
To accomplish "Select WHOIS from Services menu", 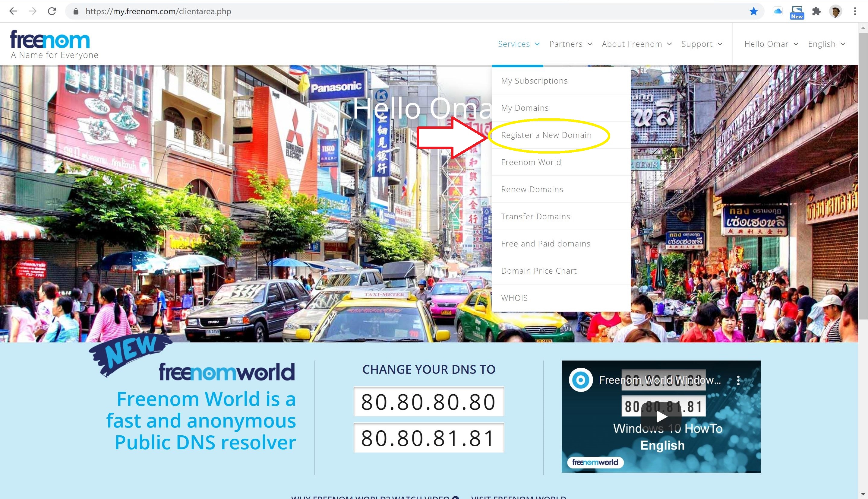I will point(561,298).
